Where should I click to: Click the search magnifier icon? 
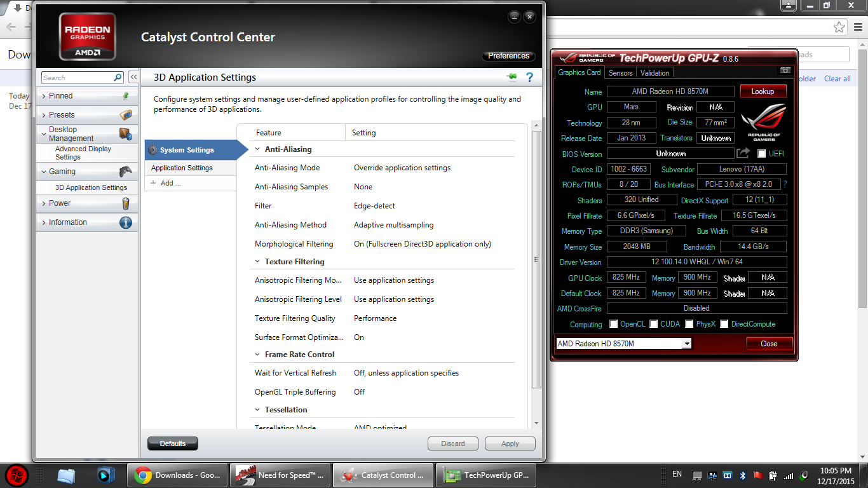click(118, 78)
